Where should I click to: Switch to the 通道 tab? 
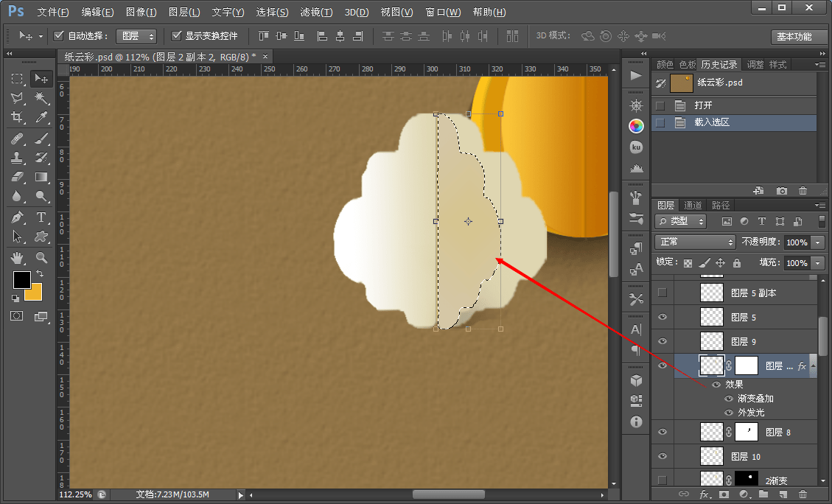693,206
